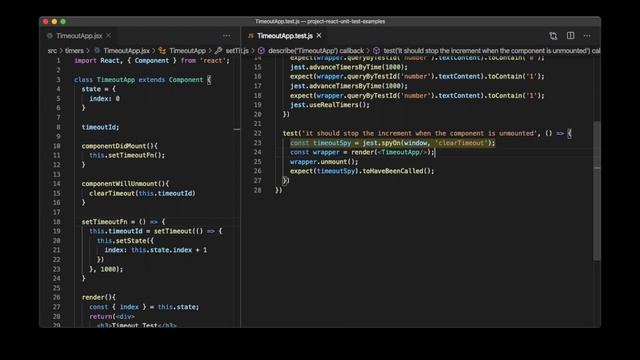Click the describe('TimeoutApp') callback breadcrumb
This screenshot has width=640, height=360.
[x=316, y=51]
